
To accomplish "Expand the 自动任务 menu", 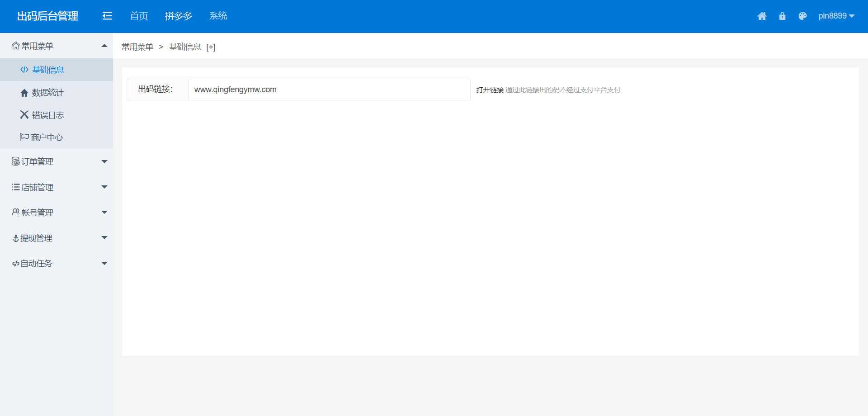I will click(x=57, y=263).
